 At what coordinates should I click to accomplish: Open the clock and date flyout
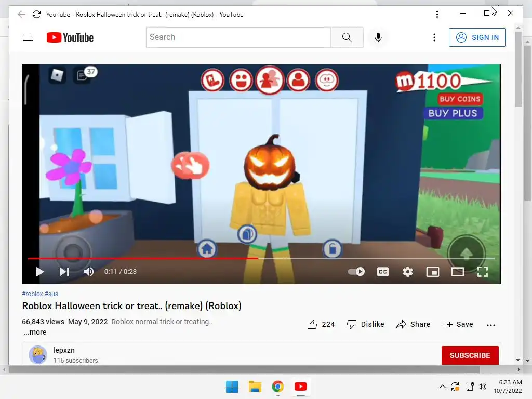[x=508, y=387]
